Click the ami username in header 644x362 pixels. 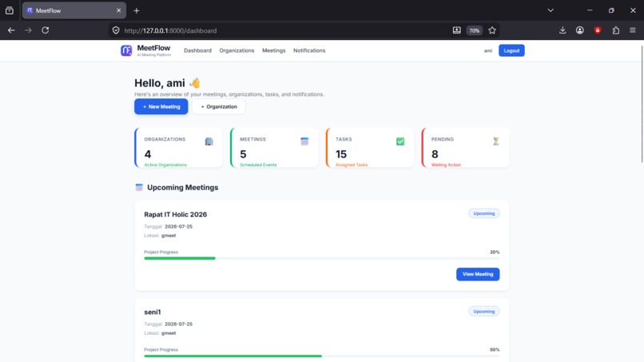point(488,51)
